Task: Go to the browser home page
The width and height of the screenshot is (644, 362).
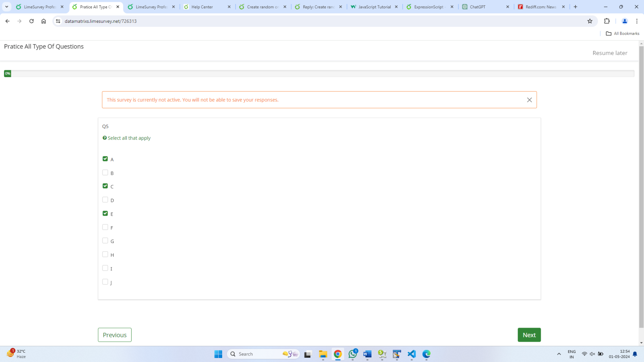Action: click(43, 21)
